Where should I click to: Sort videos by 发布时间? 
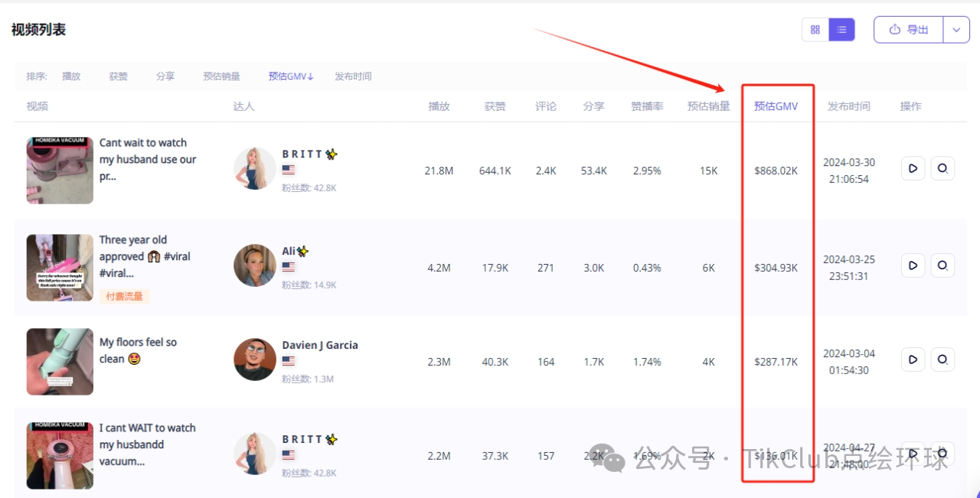pyautogui.click(x=353, y=76)
